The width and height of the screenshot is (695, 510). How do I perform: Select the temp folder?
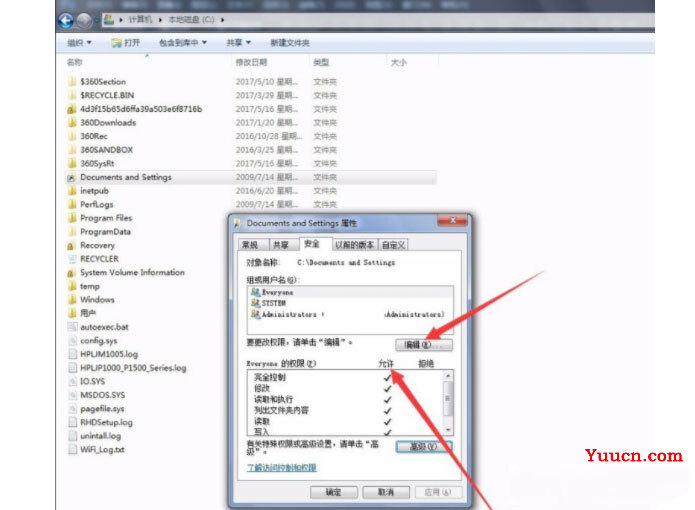90,286
